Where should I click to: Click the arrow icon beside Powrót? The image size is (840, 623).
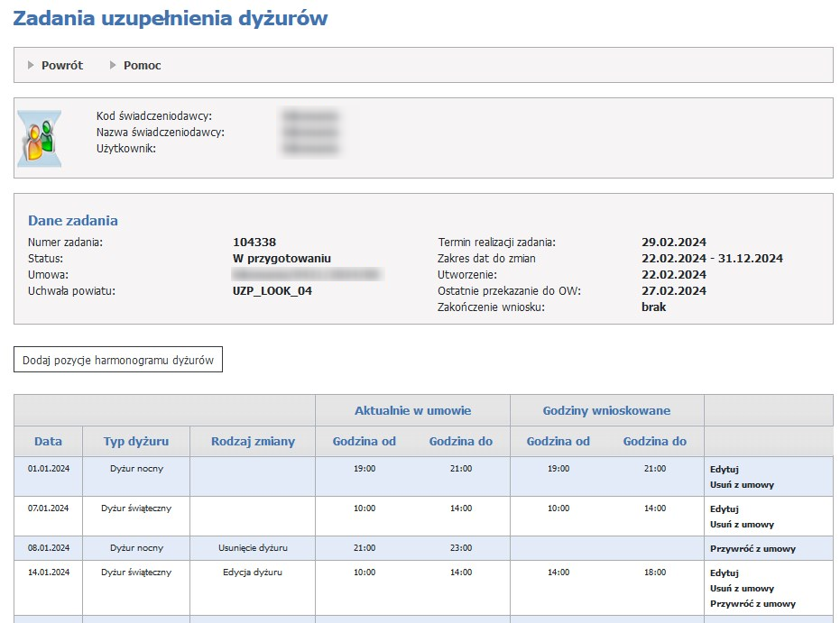coord(32,65)
